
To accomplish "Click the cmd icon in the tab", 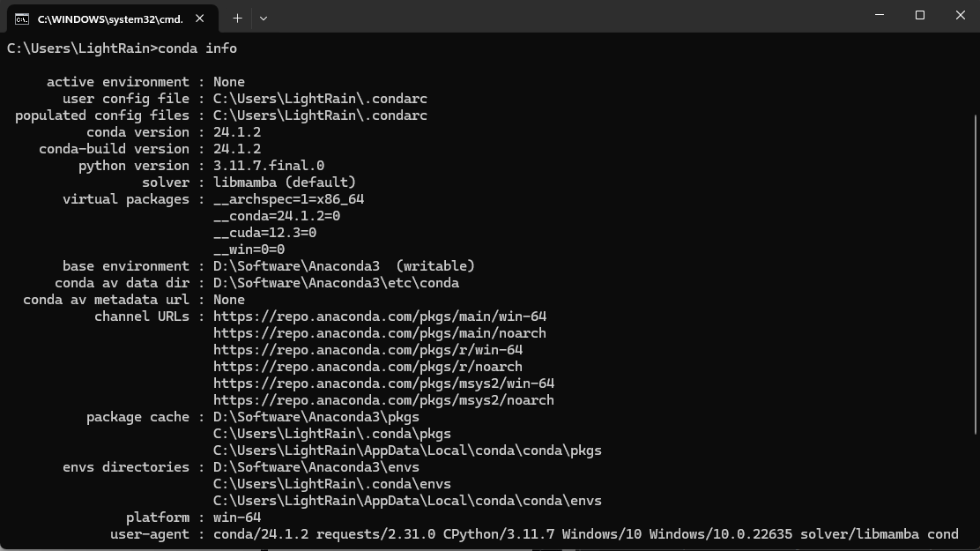I will tap(21, 19).
